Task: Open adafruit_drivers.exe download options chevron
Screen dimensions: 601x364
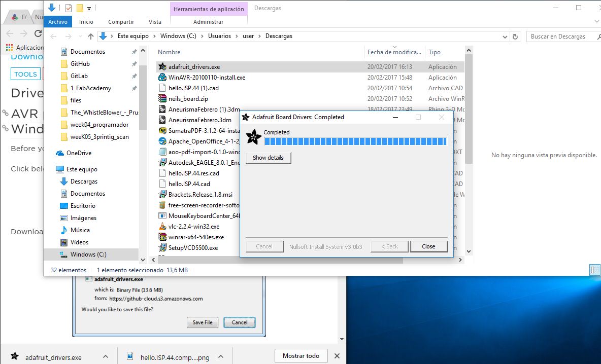Action: [106, 357]
